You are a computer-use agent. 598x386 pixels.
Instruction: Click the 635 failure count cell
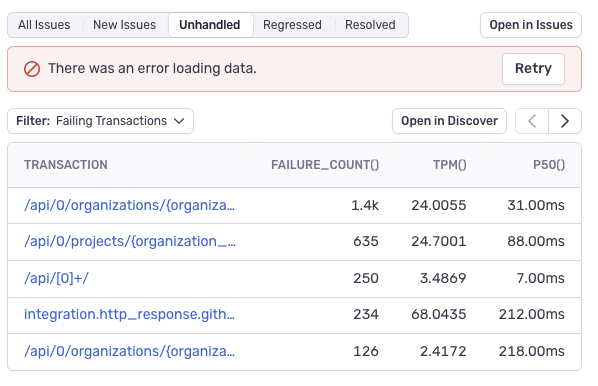coord(366,242)
